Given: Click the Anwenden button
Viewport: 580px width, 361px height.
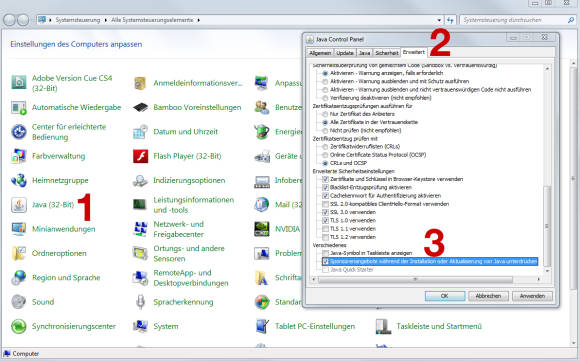Looking at the screenshot, I should pos(532,296).
